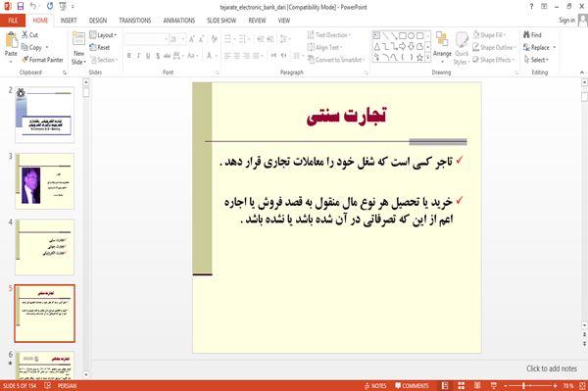Toggle Italic formatting

[138, 56]
